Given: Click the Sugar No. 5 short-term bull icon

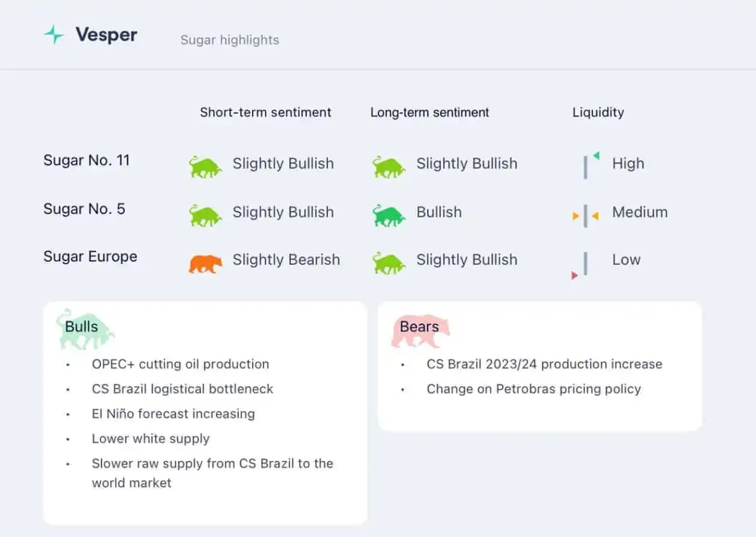Looking at the screenshot, I should (x=205, y=215).
